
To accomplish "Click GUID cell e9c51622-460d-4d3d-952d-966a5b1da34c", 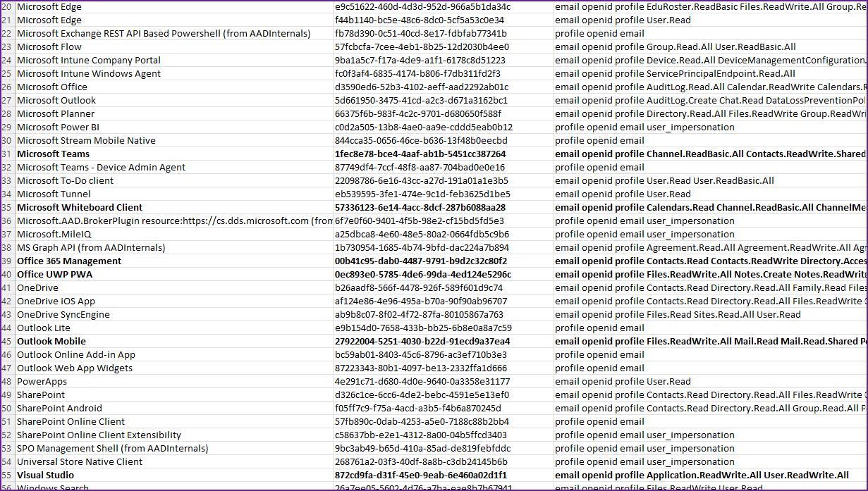I will 443,7.
